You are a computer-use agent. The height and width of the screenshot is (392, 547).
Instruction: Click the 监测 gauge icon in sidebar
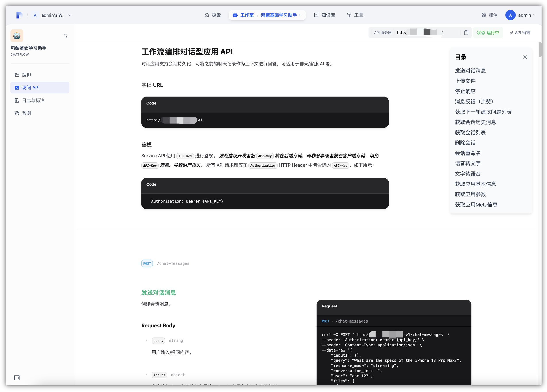click(x=17, y=113)
